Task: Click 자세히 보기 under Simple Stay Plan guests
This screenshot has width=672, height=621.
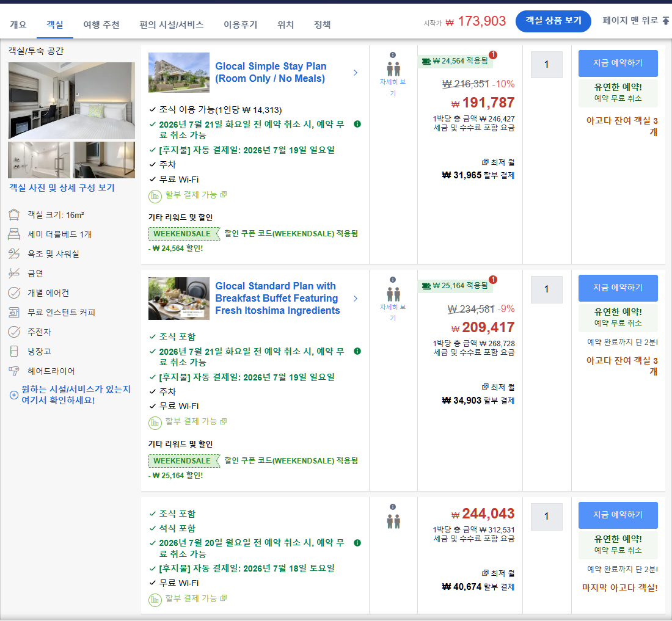Action: (393, 87)
